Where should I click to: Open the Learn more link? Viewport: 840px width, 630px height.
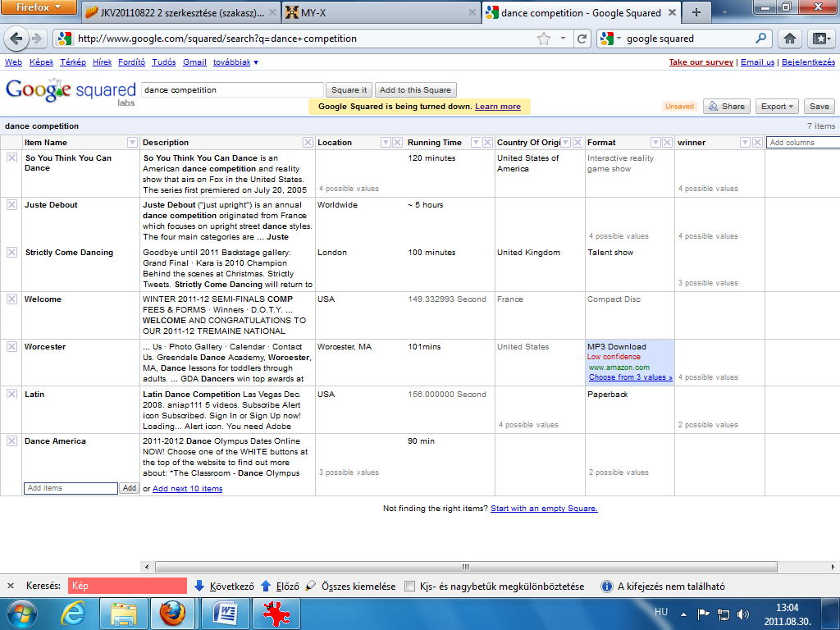(x=498, y=106)
